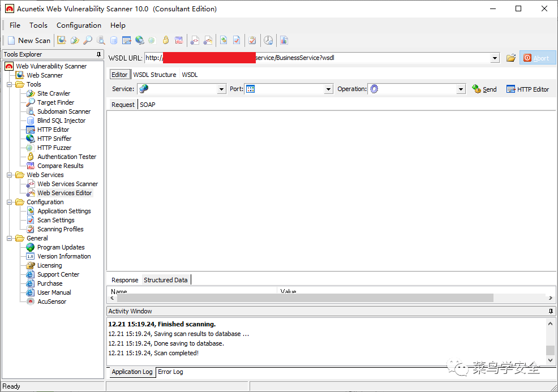Open the Reporter chart toolbar icon
Viewport: 558px width, 392px height.
tap(284, 40)
